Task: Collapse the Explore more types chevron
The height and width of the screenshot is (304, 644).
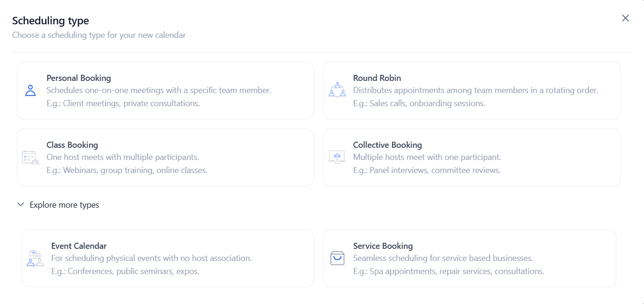Action: pyautogui.click(x=21, y=204)
